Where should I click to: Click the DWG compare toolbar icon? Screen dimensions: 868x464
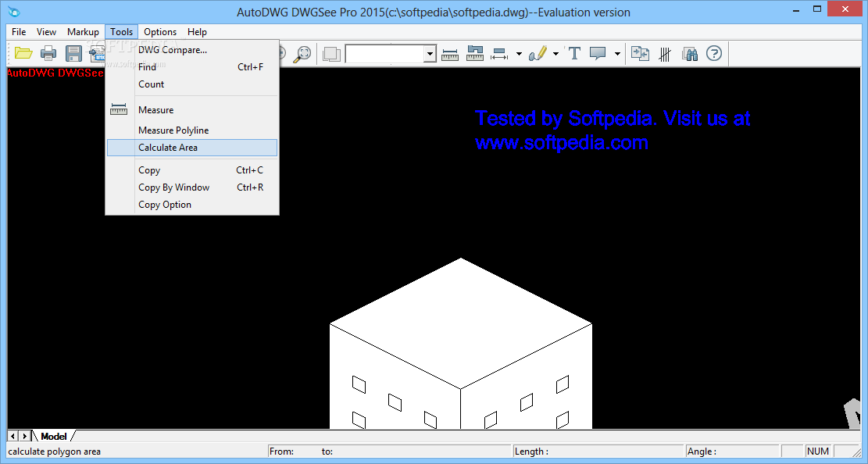pos(640,53)
